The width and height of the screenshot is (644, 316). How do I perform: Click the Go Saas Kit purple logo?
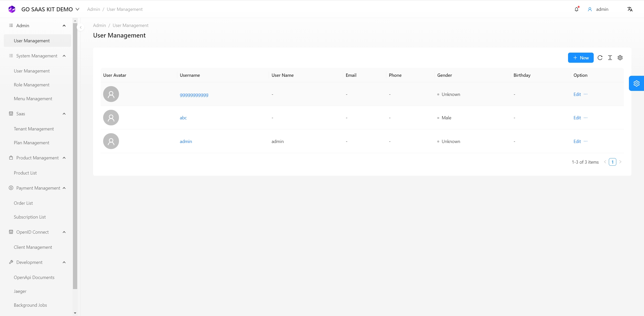click(12, 9)
